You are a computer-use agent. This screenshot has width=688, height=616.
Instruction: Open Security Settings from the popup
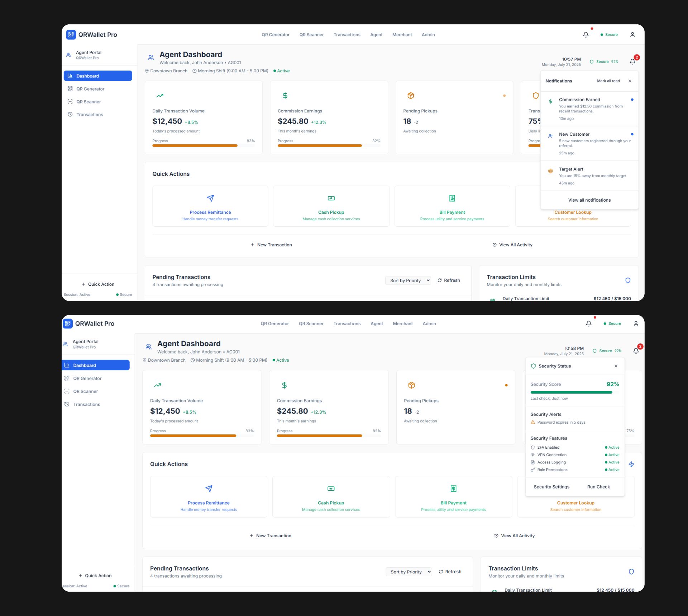[551, 487]
